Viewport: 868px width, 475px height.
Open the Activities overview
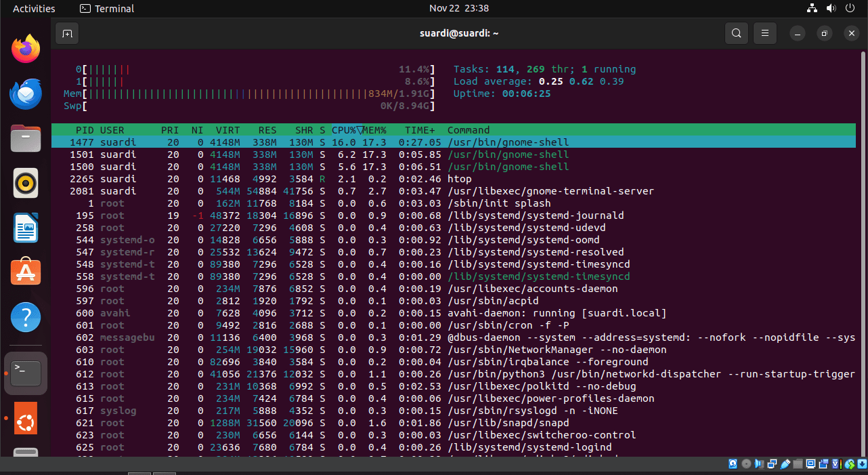[x=34, y=9]
